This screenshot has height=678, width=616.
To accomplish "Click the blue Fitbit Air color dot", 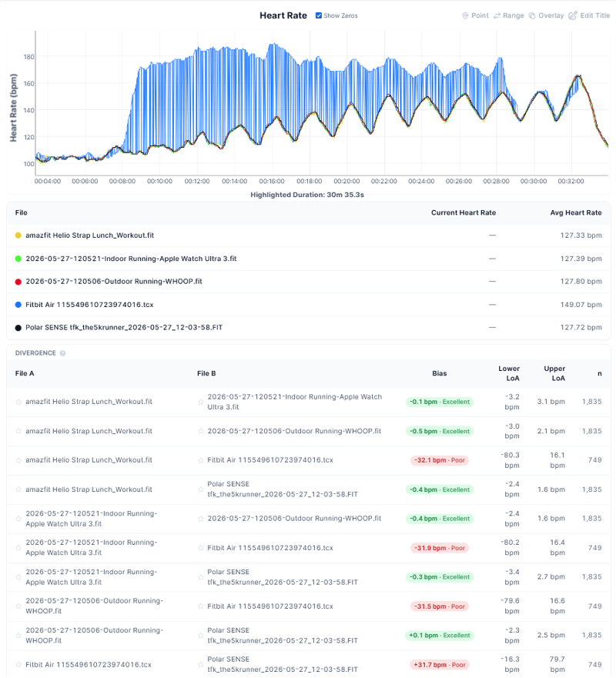I will click(x=18, y=305).
